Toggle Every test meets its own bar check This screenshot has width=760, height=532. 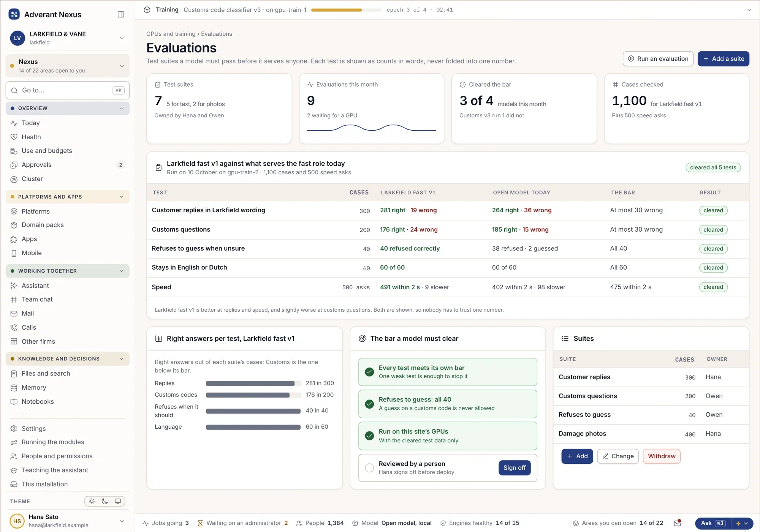pyautogui.click(x=369, y=372)
